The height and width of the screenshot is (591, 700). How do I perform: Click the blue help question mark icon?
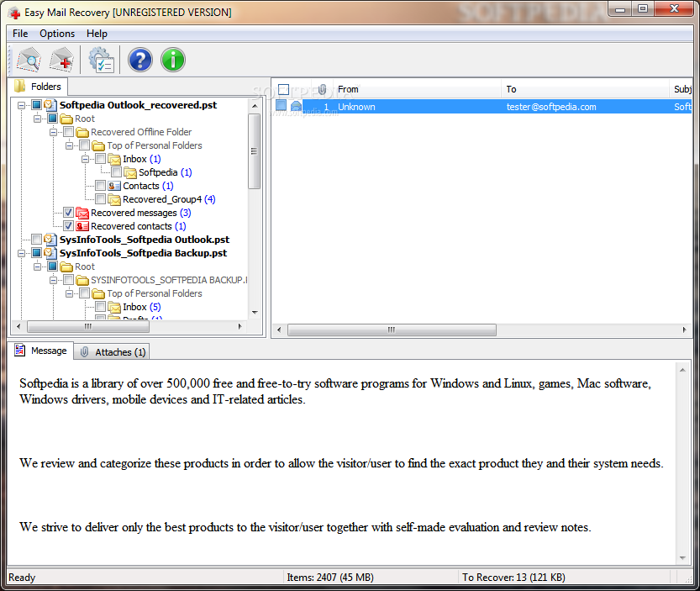coord(140,60)
